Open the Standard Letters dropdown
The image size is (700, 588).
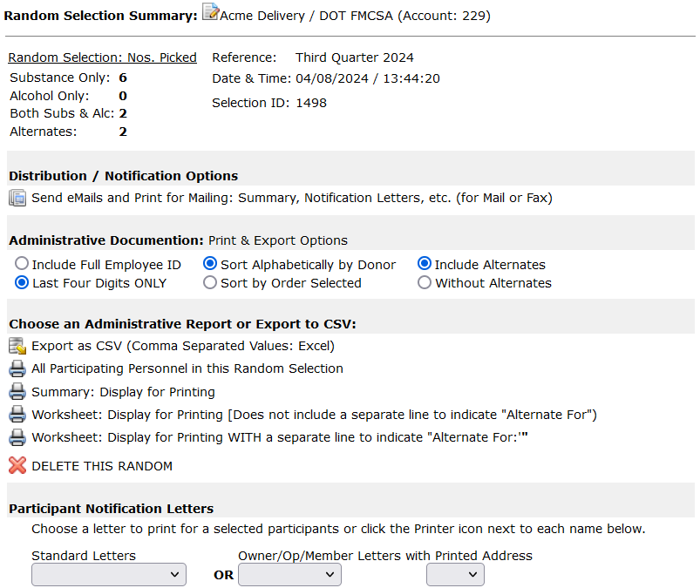pyautogui.click(x=109, y=575)
